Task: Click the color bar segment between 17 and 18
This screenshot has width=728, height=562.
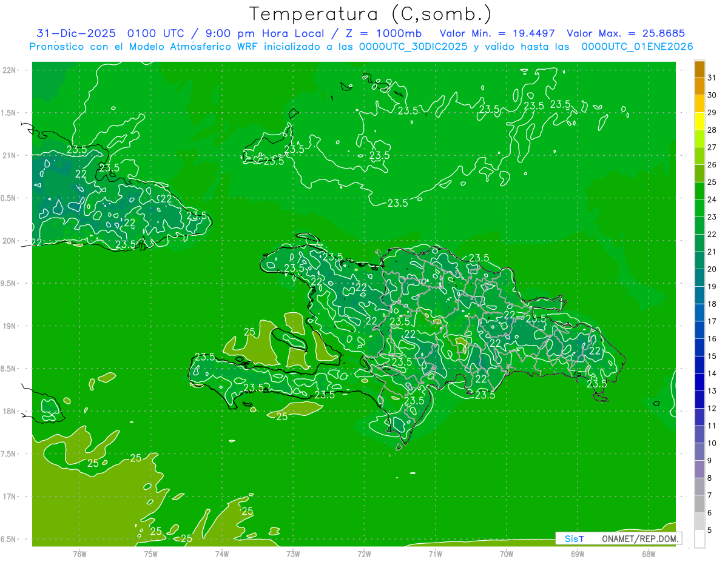Action: [699, 313]
